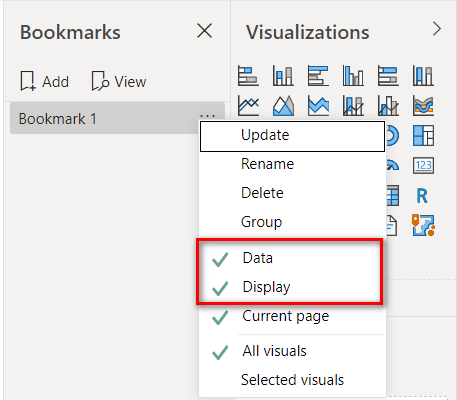
Task: Select the Stacked area chart visual
Action: point(318,105)
